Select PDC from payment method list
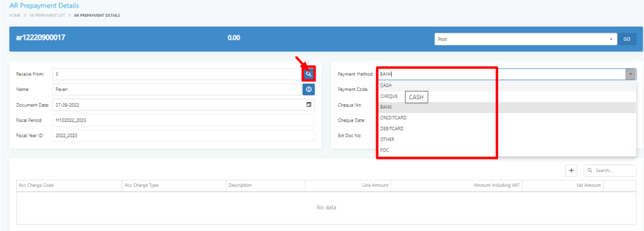The image size is (644, 231). point(506,150)
